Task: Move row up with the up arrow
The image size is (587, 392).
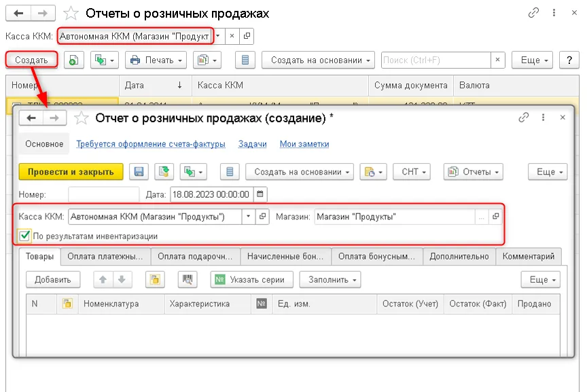Action: (103, 280)
